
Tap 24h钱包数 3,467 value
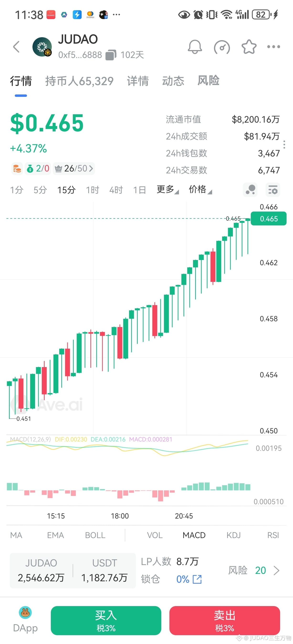point(269,153)
